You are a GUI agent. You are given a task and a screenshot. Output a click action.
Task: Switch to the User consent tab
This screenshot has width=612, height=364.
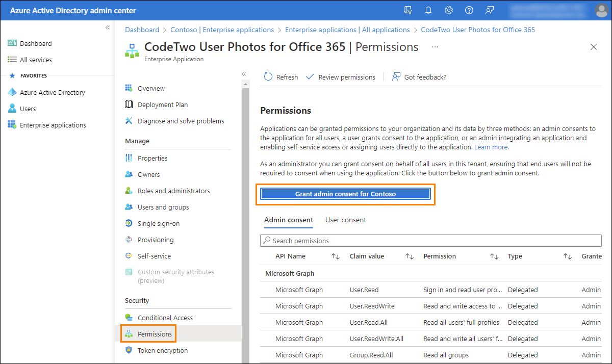tap(346, 220)
